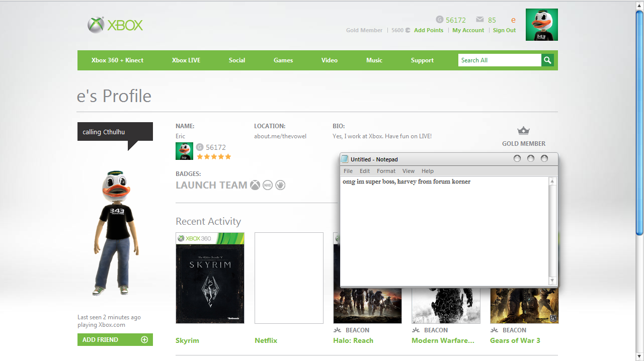
Task: Click the Halo: Reach cover thumbnail
Action: click(x=367, y=306)
